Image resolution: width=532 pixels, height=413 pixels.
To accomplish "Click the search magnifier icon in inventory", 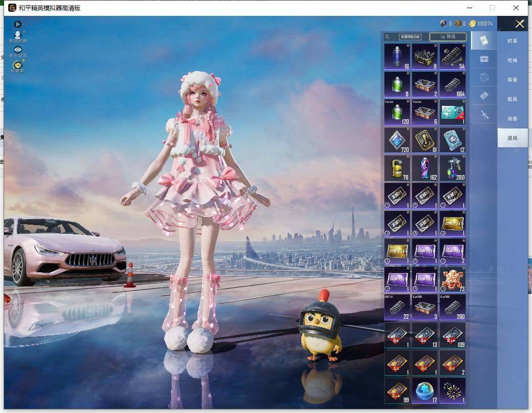I will [x=387, y=37].
